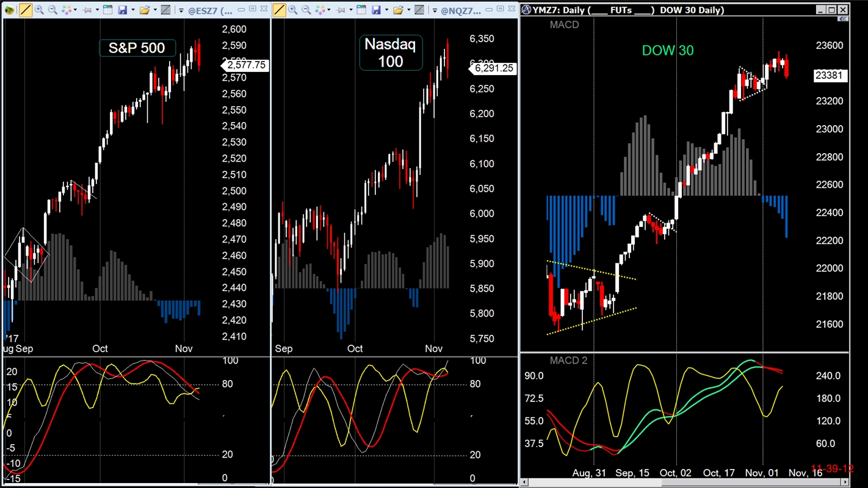Click the grid pattern icon in the @ESZ7 toolbar
Viewport: 868px width, 488px height.
point(165,10)
